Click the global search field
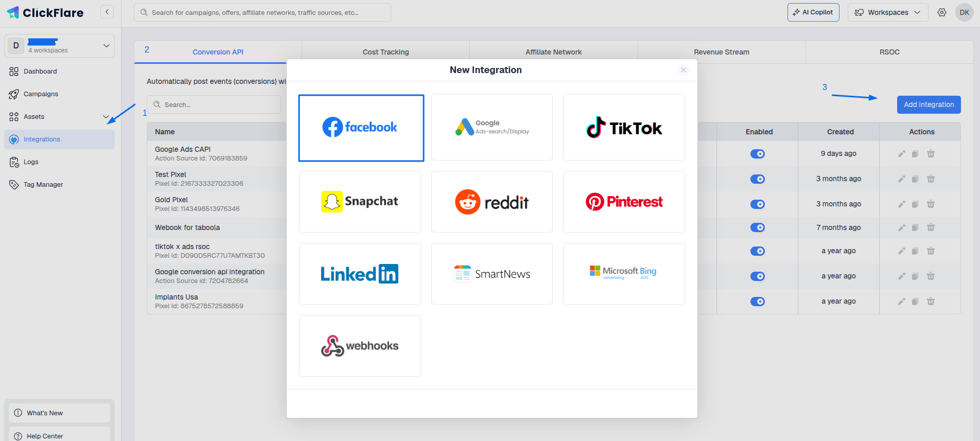980x441 pixels. point(262,12)
